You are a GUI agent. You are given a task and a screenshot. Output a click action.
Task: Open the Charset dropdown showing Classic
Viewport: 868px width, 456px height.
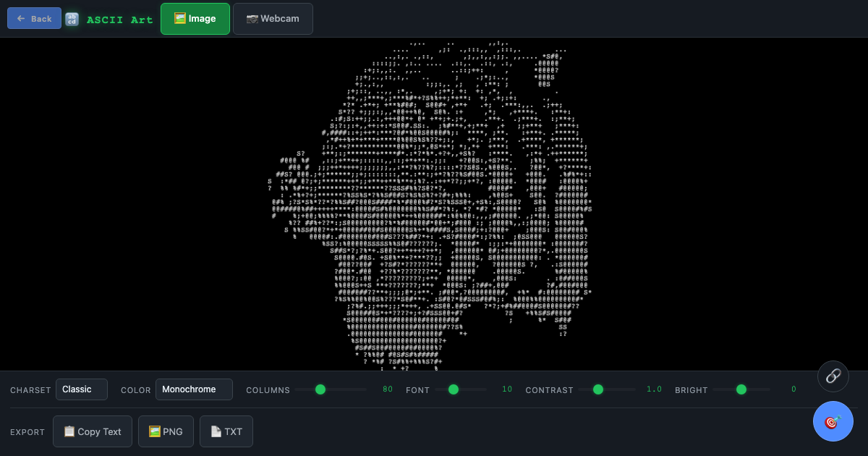[x=82, y=389]
